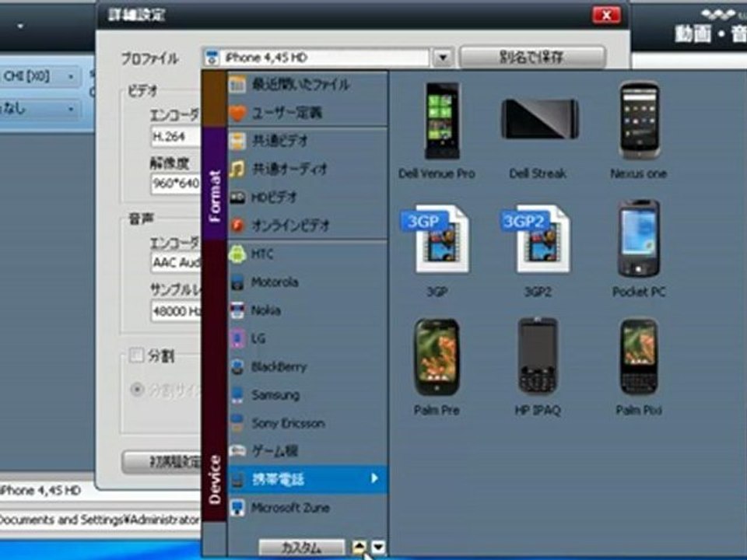This screenshot has width=747, height=560.
Task: Click the Device section vertical tab
Action: point(214,381)
